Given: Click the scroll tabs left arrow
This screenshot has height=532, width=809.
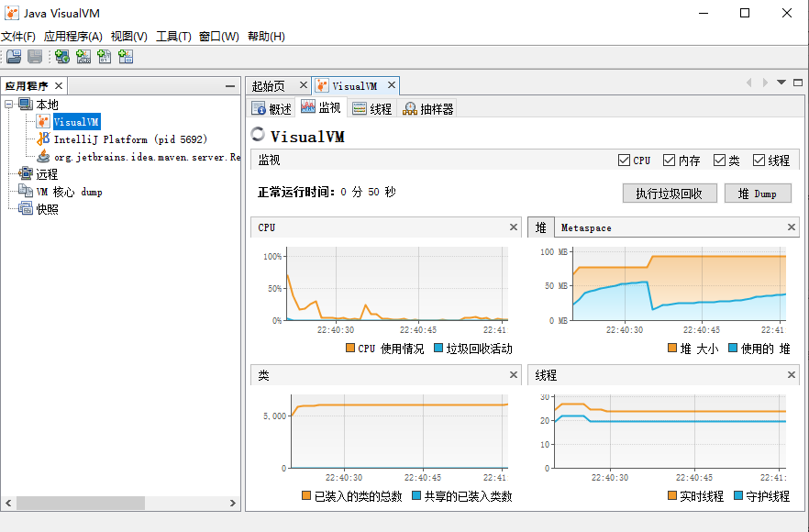Looking at the screenshot, I should pyautogui.click(x=748, y=83).
